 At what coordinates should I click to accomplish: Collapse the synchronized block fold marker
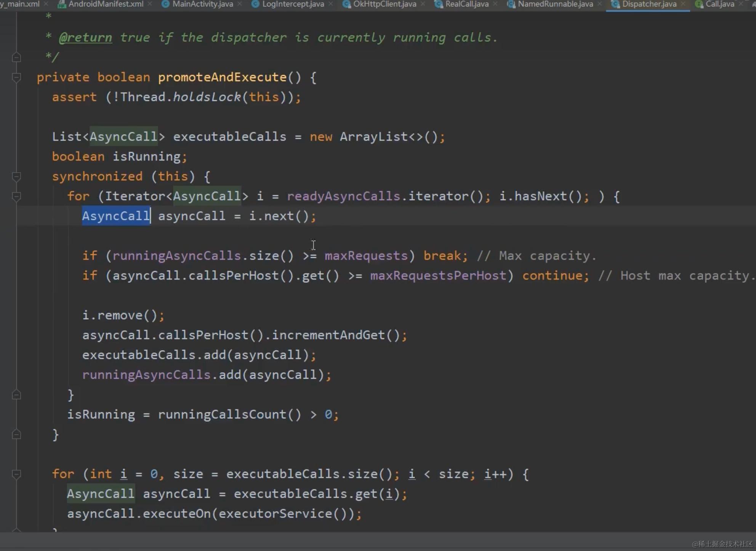pyautogui.click(x=16, y=176)
